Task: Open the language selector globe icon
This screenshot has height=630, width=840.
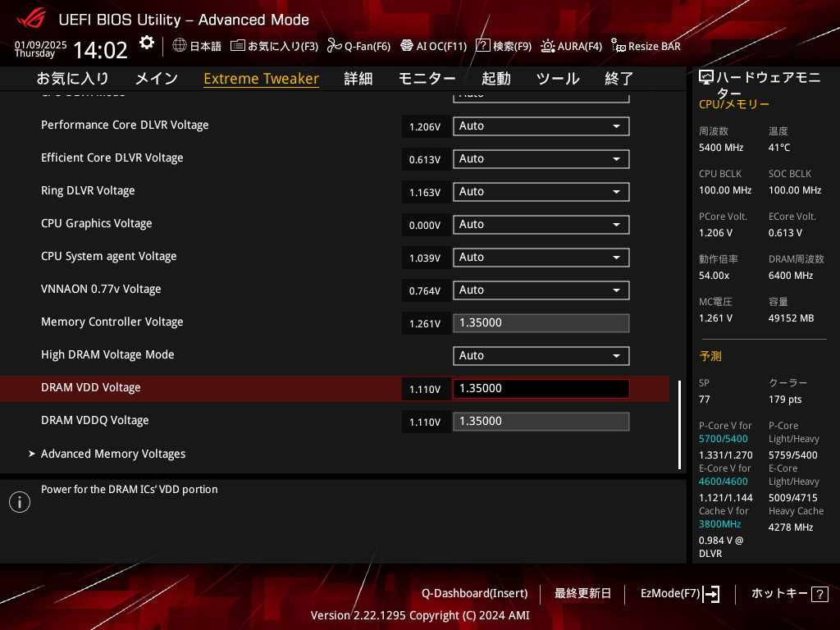Action: (x=180, y=46)
